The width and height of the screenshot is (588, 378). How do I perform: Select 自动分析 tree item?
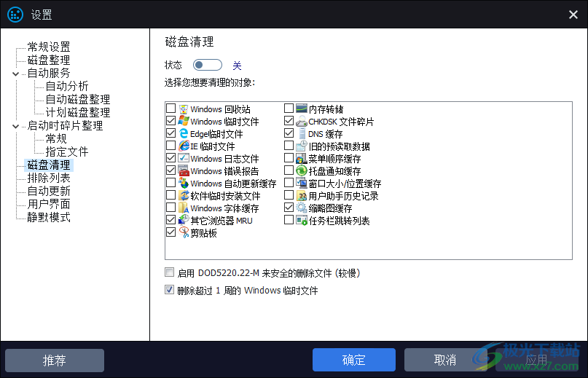[67, 86]
